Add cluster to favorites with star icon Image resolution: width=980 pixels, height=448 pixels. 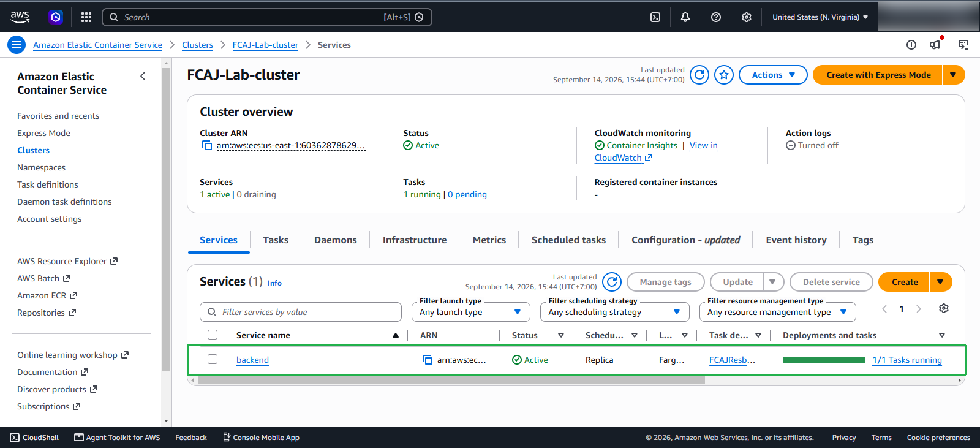[724, 75]
